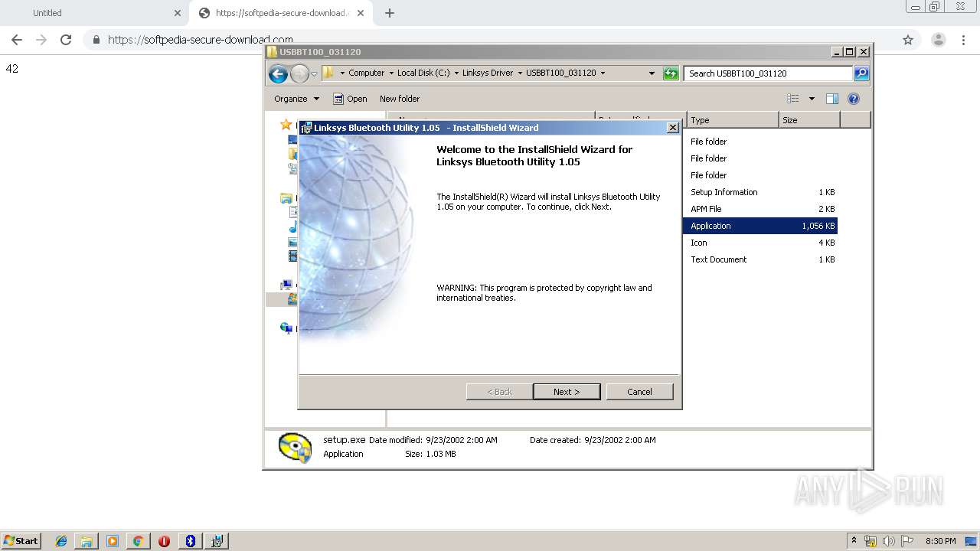Sort by Size column header
The image size is (980, 551).
click(x=809, y=120)
